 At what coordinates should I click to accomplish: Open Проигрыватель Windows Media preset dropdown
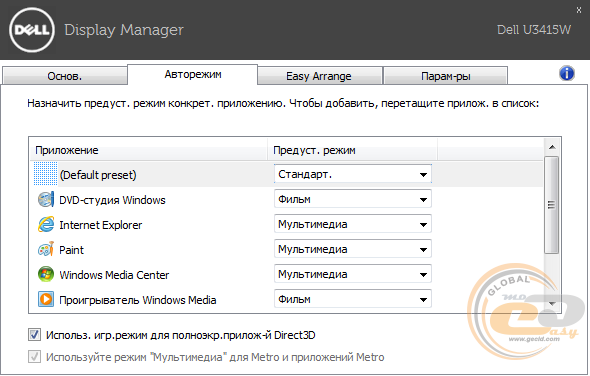[x=353, y=299]
